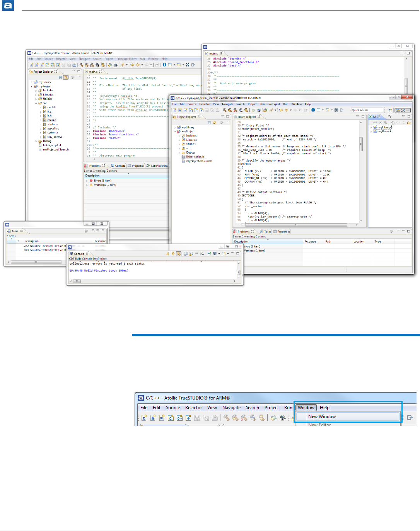
Task: Click exit arrow icon at enlarged toolbar right edge
Action: click(x=410, y=418)
